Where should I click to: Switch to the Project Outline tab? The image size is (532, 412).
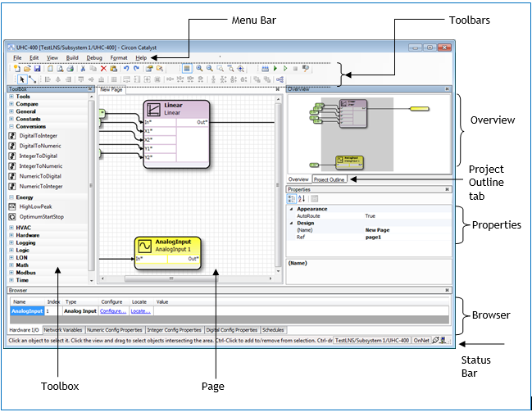(x=329, y=179)
